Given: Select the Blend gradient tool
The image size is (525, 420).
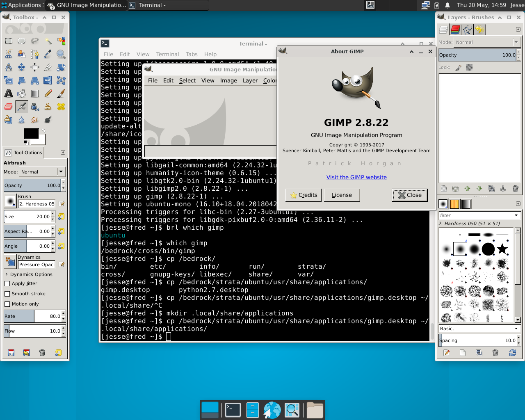Looking at the screenshot, I should coord(35,94).
